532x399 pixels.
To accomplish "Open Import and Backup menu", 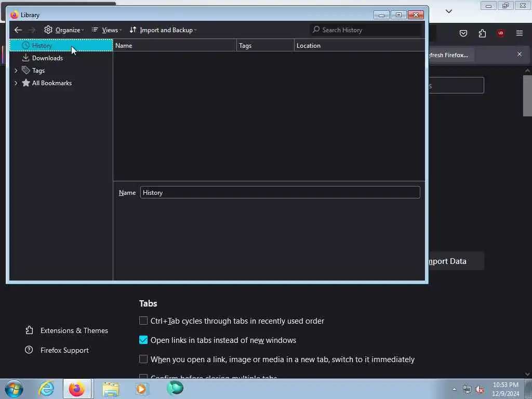I will [163, 30].
